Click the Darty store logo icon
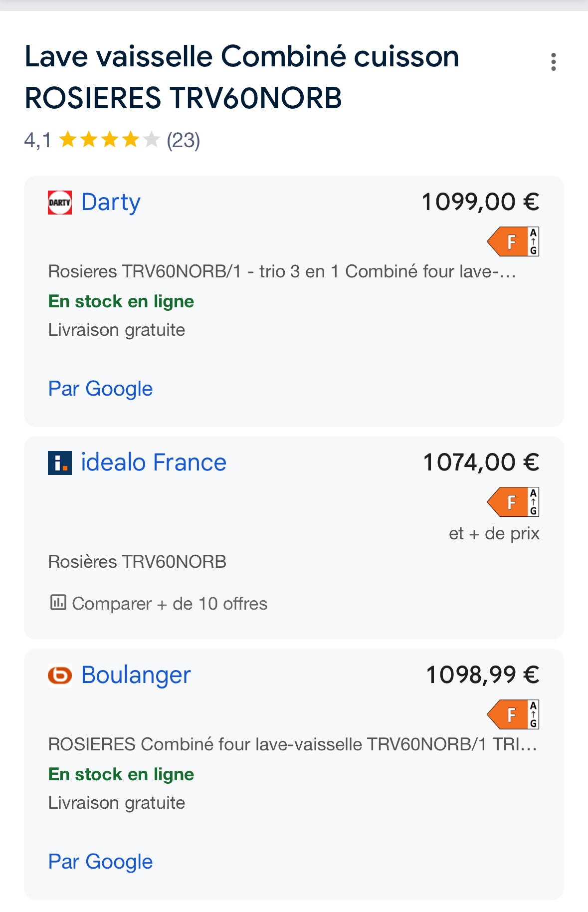The image size is (588, 912). (x=60, y=203)
